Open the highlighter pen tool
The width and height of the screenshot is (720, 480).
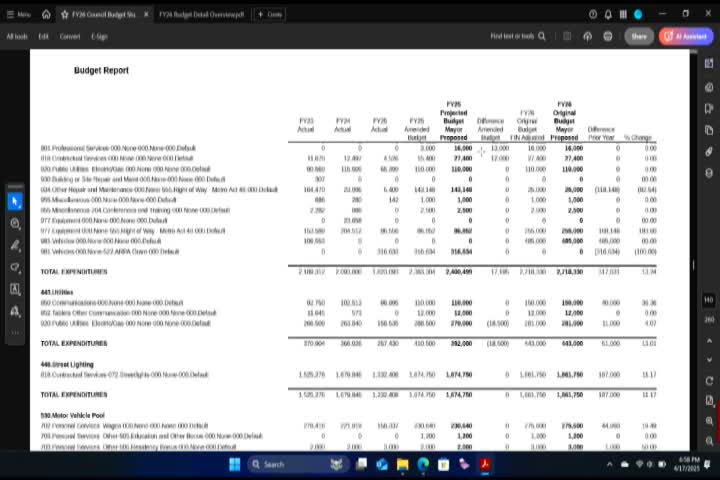pyautogui.click(x=15, y=245)
